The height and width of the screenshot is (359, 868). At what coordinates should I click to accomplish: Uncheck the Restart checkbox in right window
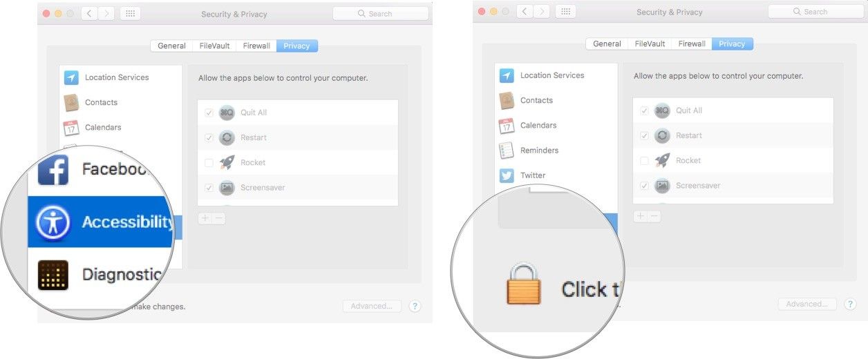[x=644, y=135]
